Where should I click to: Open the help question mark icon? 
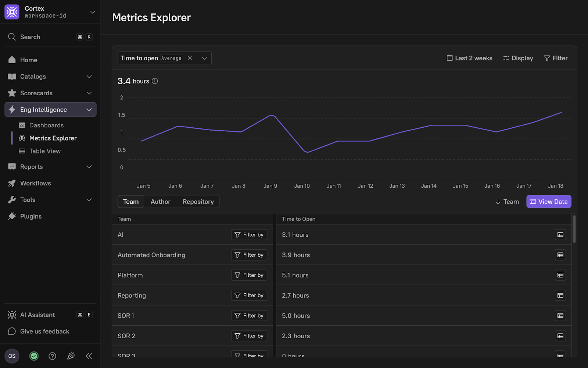(x=53, y=356)
